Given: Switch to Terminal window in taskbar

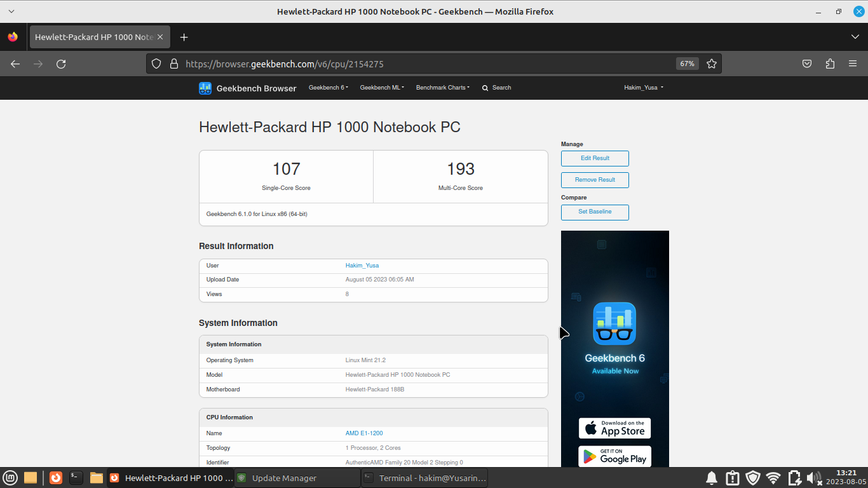Looking at the screenshot, I should click(x=424, y=478).
